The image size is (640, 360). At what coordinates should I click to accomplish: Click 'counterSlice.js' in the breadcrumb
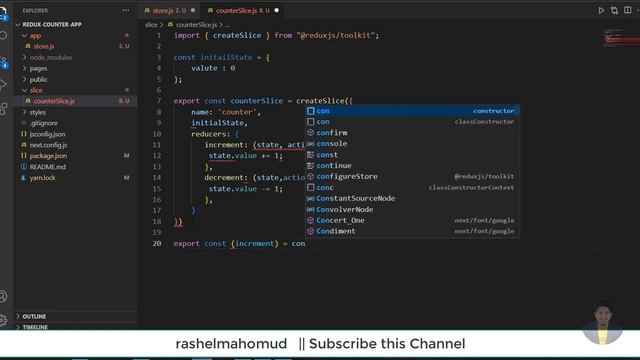pyautogui.click(x=196, y=25)
